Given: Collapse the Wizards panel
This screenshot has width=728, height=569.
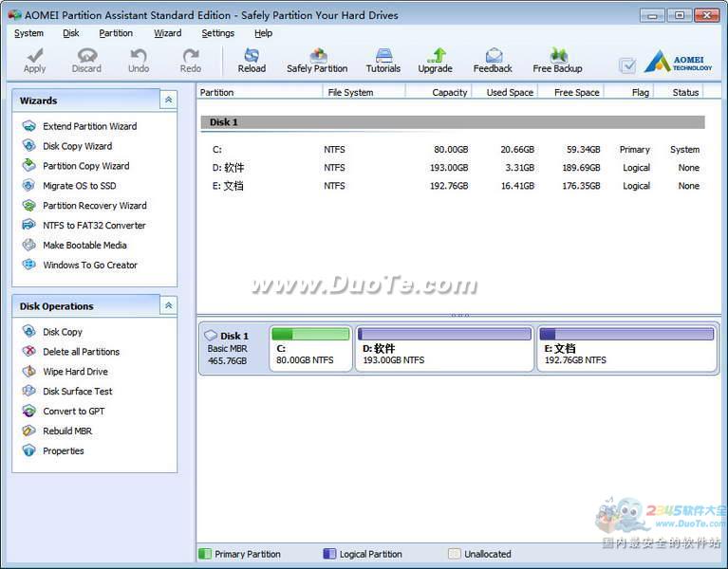Looking at the screenshot, I should click(x=169, y=100).
